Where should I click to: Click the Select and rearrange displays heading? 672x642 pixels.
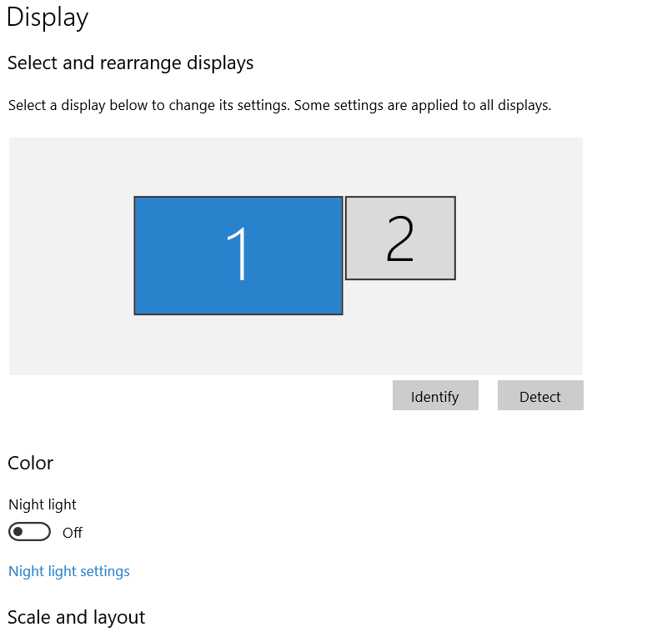(x=130, y=63)
